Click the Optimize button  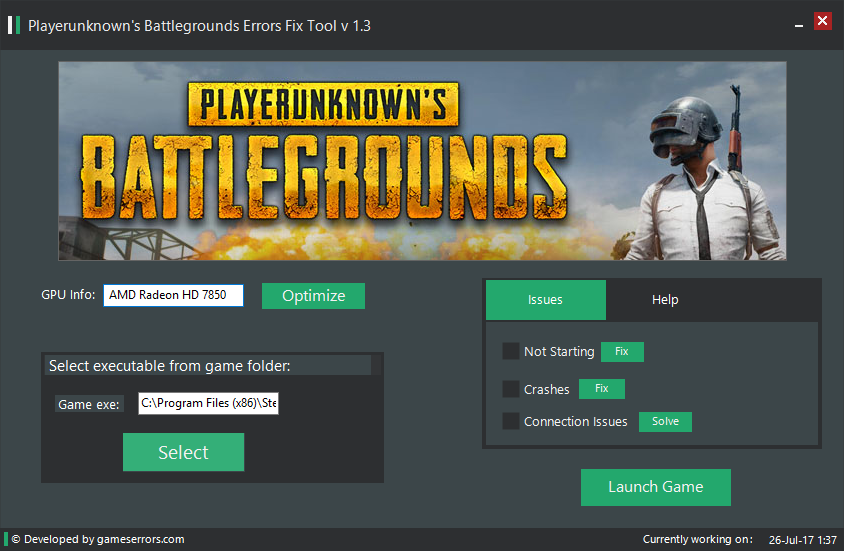[x=313, y=296]
